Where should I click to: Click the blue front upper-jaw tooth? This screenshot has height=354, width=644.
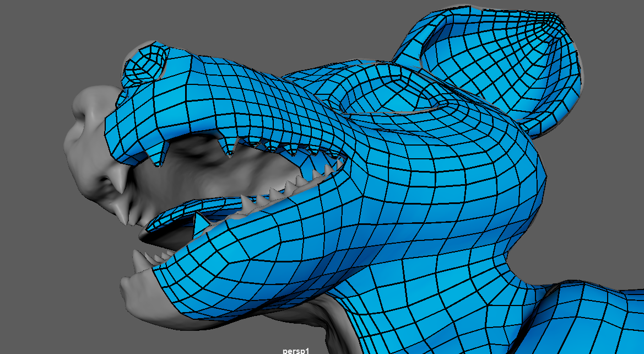coord(157,157)
